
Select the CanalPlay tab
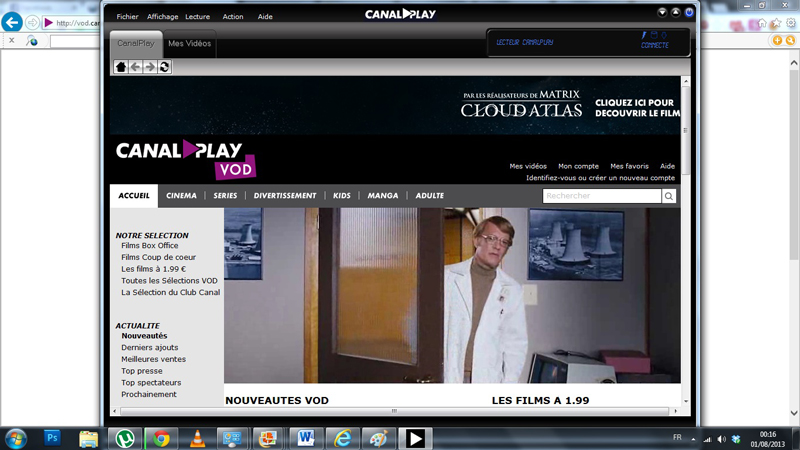click(136, 44)
